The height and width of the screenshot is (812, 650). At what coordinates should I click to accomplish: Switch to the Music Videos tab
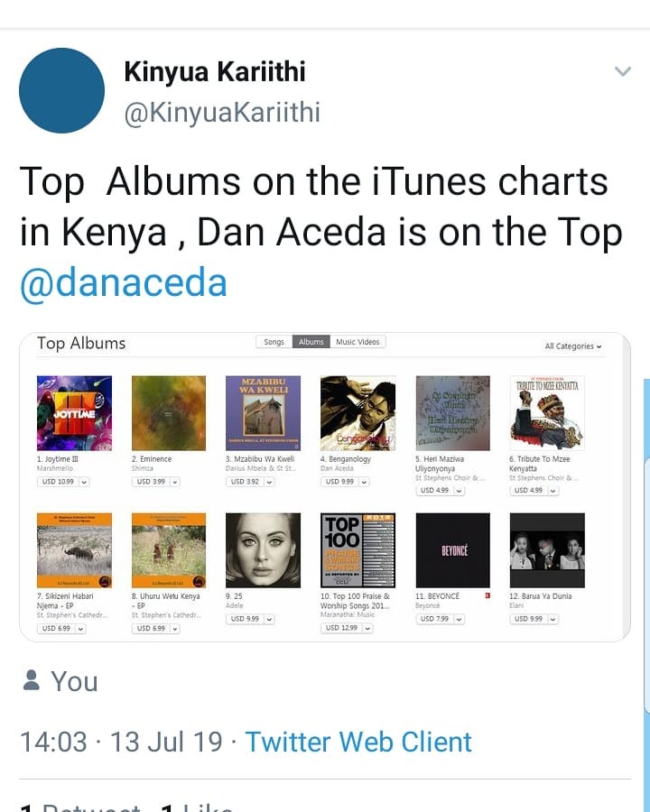click(x=357, y=342)
